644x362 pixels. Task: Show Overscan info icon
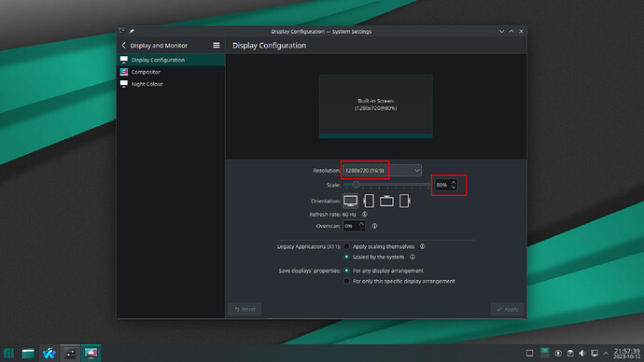tap(374, 226)
